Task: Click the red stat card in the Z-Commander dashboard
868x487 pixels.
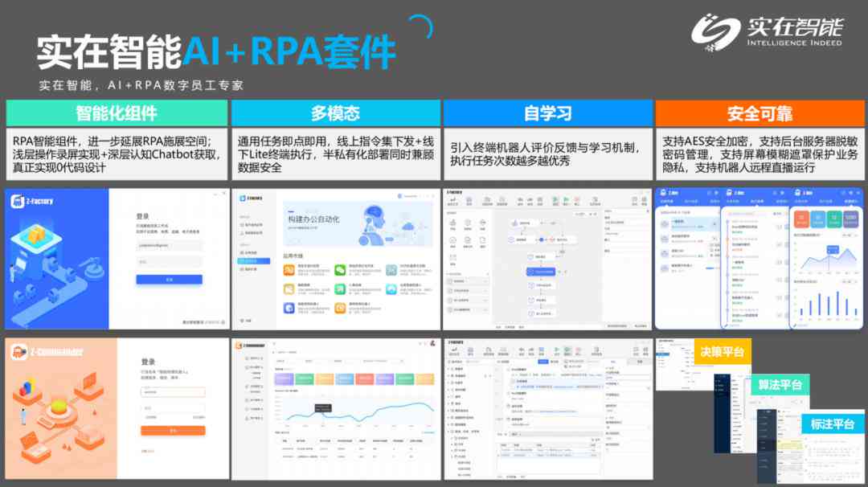Action: [x=364, y=379]
